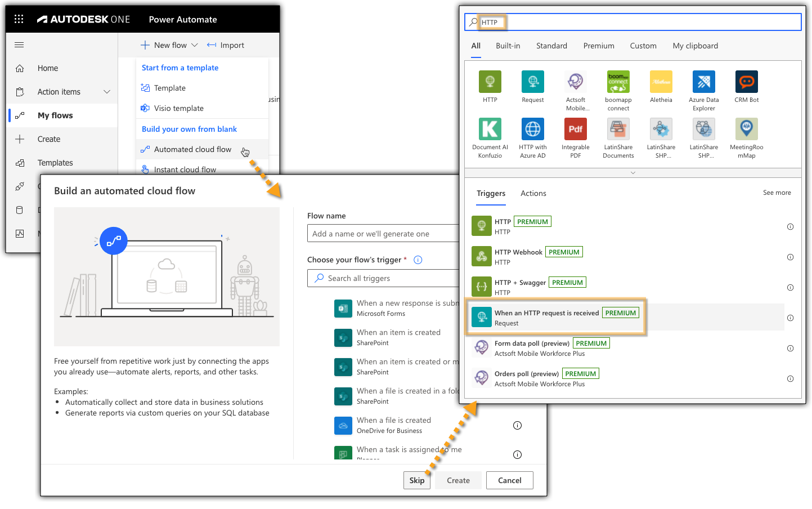
Task: Choose Instant cloud flow menu item
Action: (202, 169)
